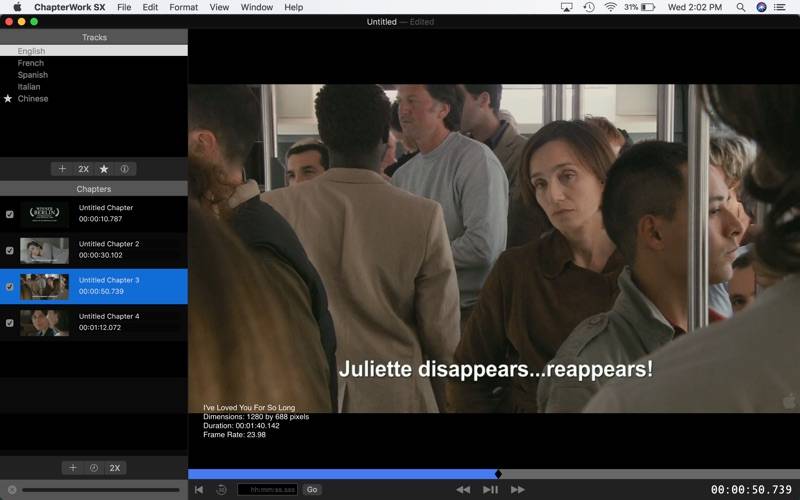800x500 pixels.
Task: Click the fast forward button
Action: 518,490
